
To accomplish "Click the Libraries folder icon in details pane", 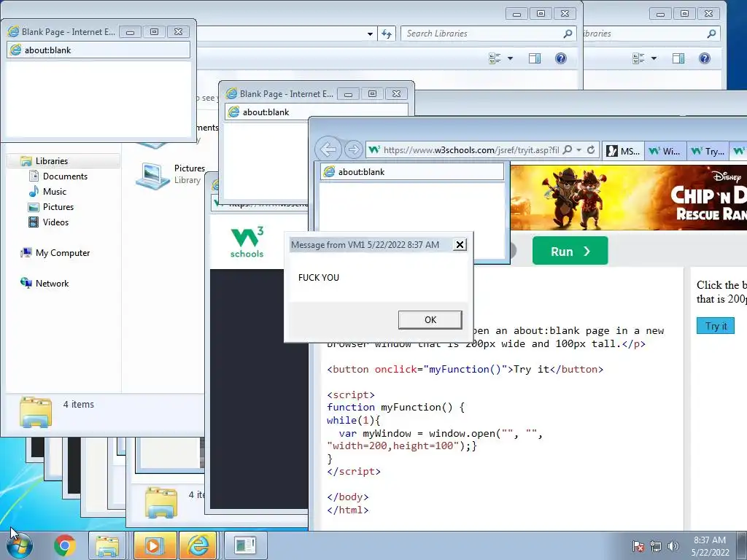I will pyautogui.click(x=36, y=411).
